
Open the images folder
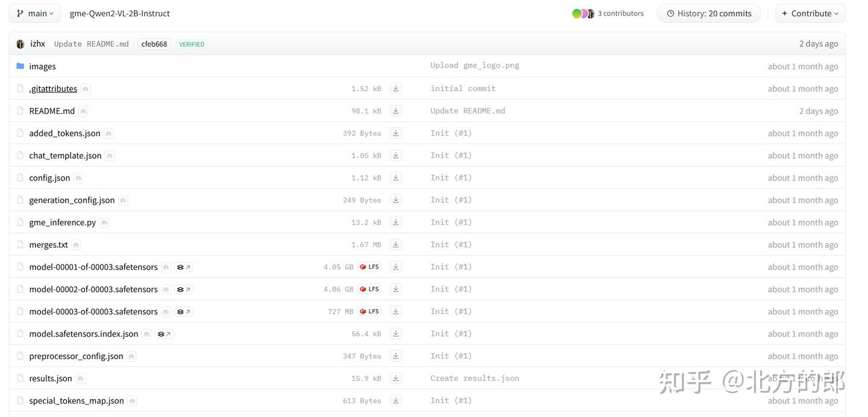(42, 66)
